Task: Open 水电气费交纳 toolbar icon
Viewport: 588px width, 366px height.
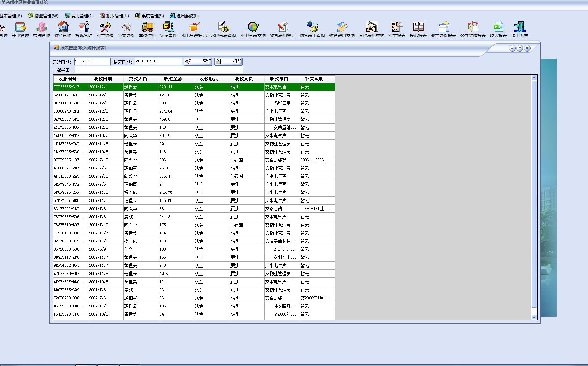Action: click(253, 30)
